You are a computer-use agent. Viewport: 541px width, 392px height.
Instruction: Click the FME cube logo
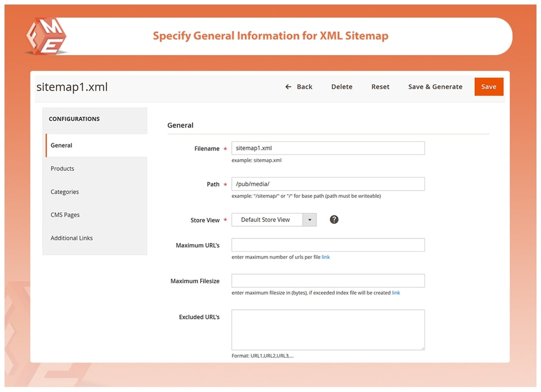coord(47,36)
